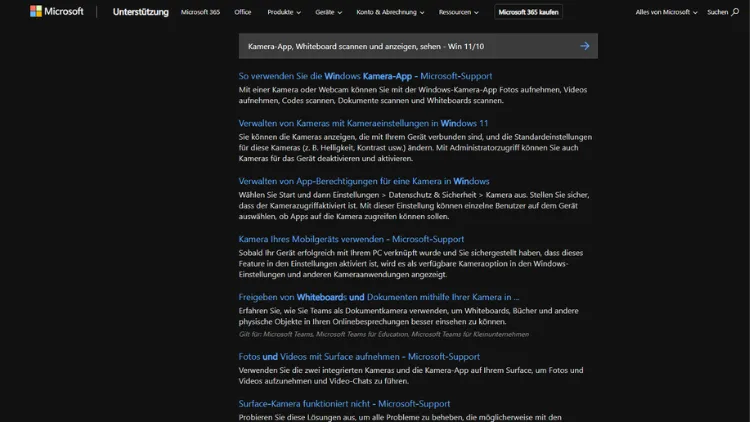This screenshot has width=750, height=422.
Task: Open the Microsoft 365 menu item
Action: pyautogui.click(x=200, y=12)
